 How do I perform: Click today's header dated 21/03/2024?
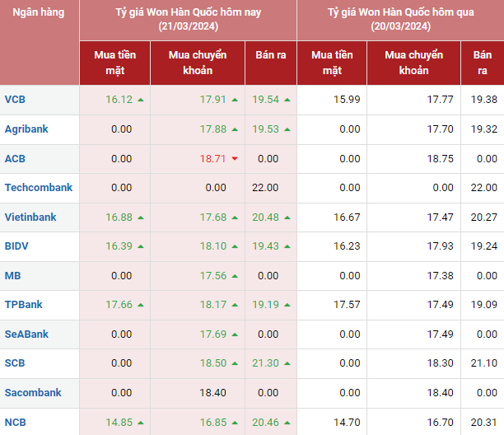(189, 20)
